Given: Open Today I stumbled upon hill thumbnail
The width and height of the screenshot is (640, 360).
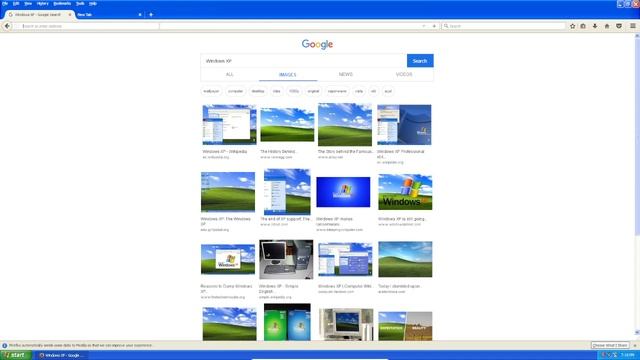Looking at the screenshot, I should (x=405, y=259).
